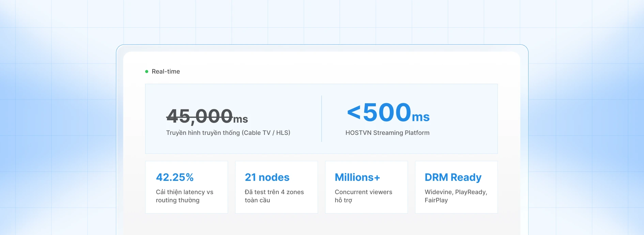Click the Truyền hình truyền thống caption
The height and width of the screenshot is (235, 644).
click(228, 133)
